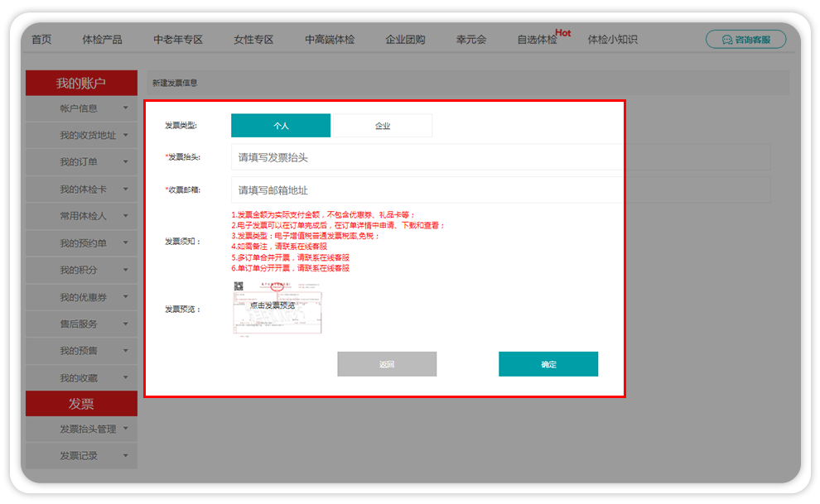Click the 发票抬头 input field

coord(427,157)
